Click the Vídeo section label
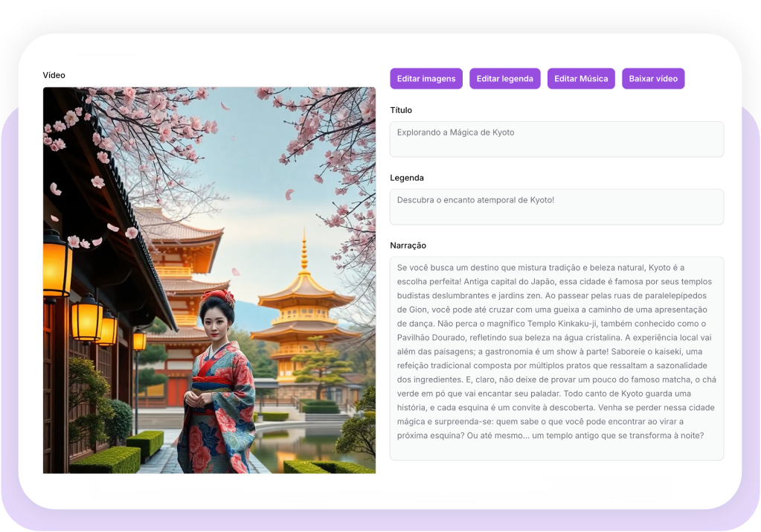The width and height of the screenshot is (761, 532). tap(54, 75)
